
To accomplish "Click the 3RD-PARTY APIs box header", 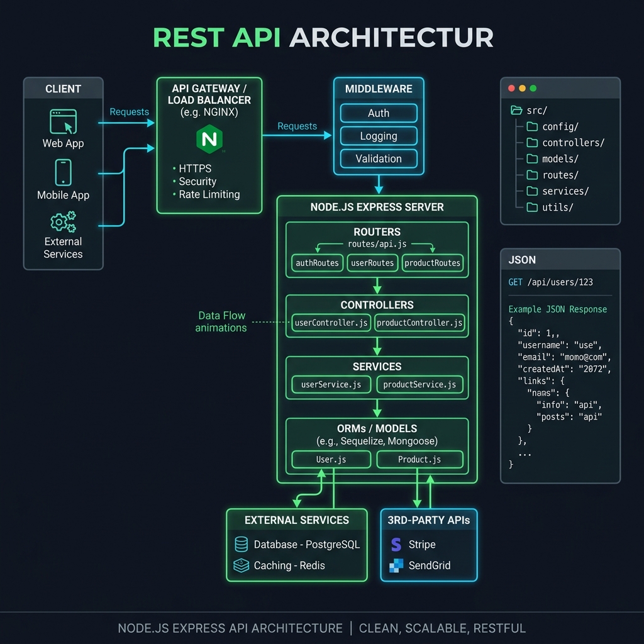I will 429,520.
